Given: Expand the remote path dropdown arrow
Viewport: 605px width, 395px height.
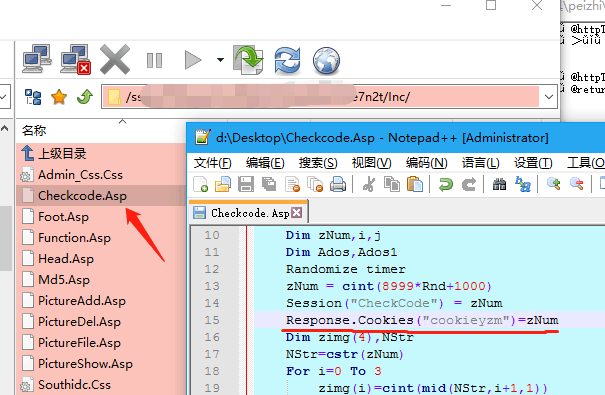Looking at the screenshot, I should 549,97.
